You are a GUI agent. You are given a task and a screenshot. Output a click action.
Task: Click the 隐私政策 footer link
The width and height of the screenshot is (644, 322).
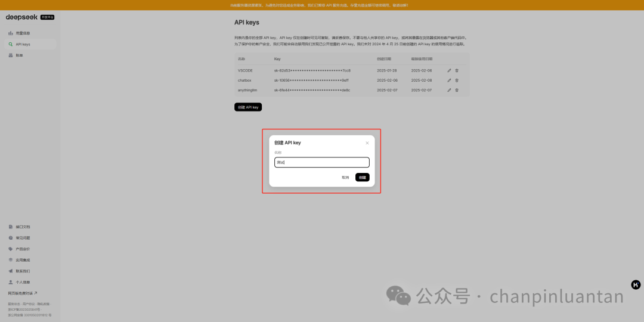point(43,304)
